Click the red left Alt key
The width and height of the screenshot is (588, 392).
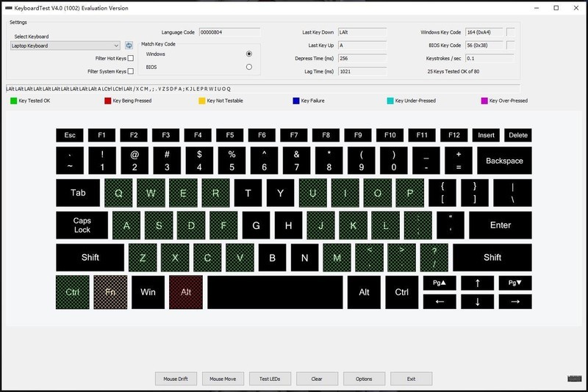186,291
